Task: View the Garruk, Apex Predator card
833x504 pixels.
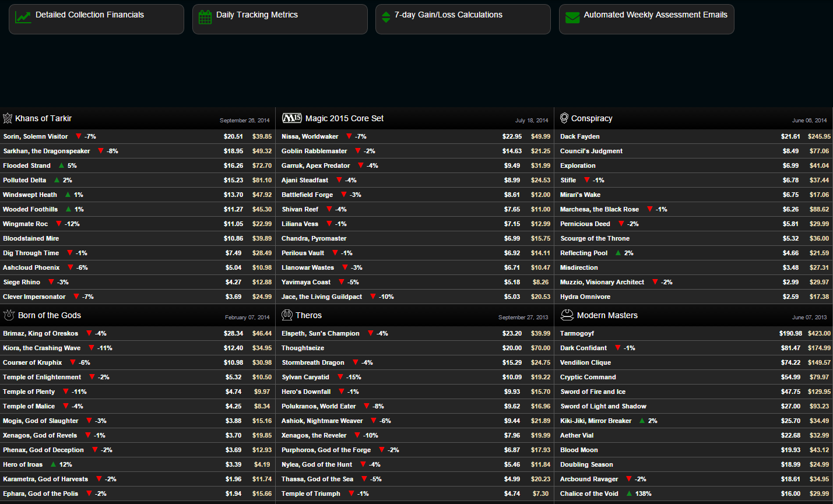Action: click(316, 165)
